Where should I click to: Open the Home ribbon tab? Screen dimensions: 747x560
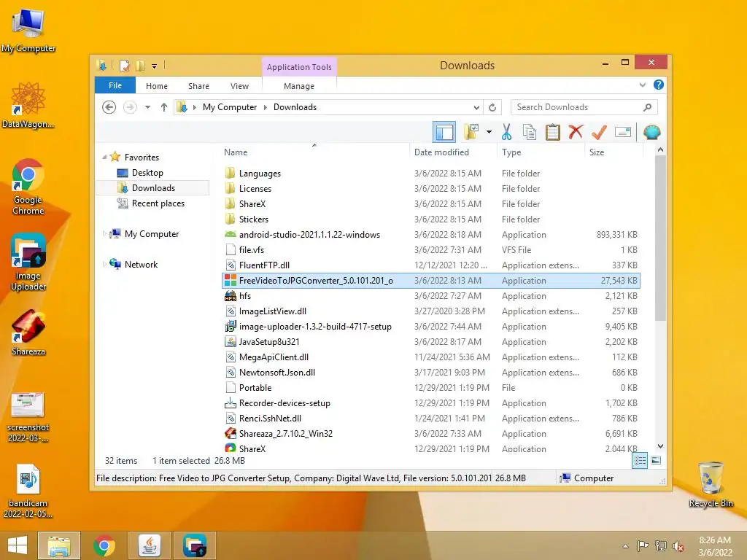[157, 86]
